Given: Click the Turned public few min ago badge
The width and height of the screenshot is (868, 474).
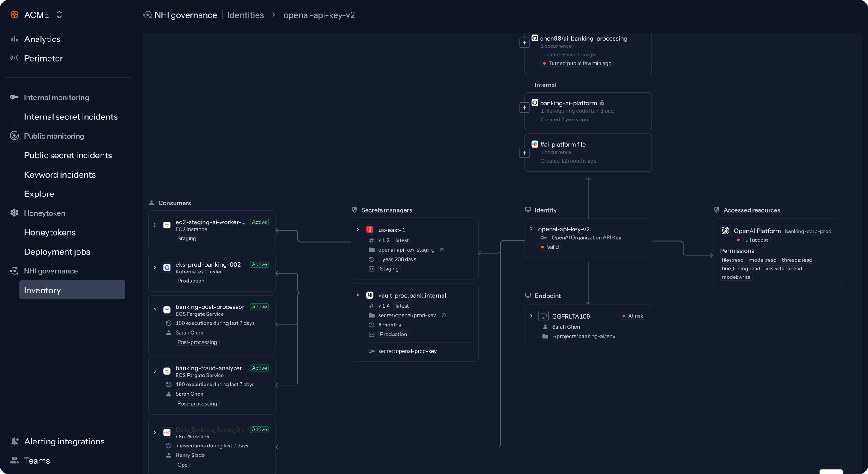Looking at the screenshot, I should point(577,63).
